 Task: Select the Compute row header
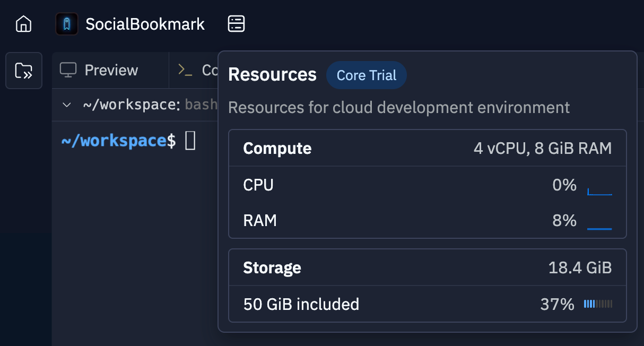tap(277, 149)
